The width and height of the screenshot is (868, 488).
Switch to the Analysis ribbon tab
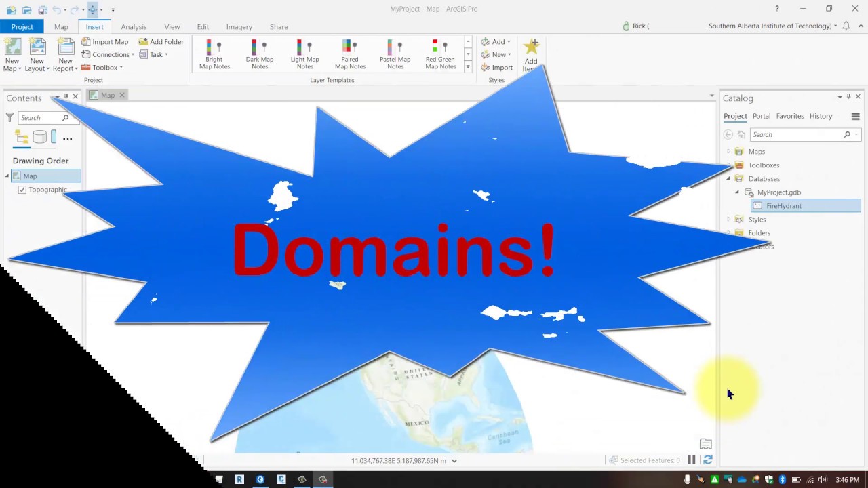[x=134, y=26]
